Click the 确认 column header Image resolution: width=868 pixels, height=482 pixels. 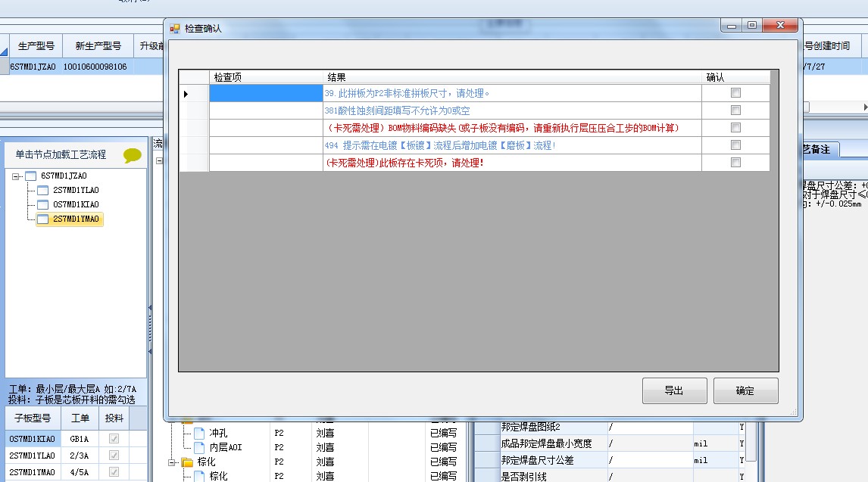click(x=735, y=77)
